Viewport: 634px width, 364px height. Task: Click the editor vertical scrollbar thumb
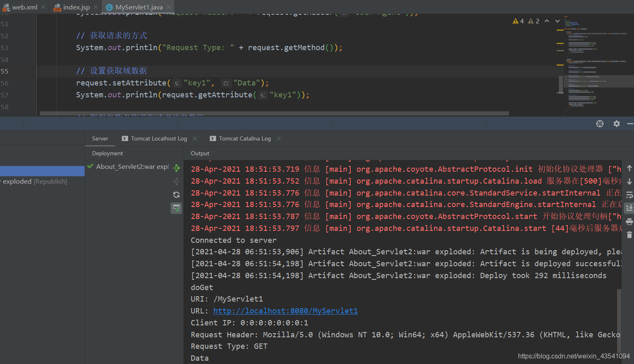tap(560, 85)
